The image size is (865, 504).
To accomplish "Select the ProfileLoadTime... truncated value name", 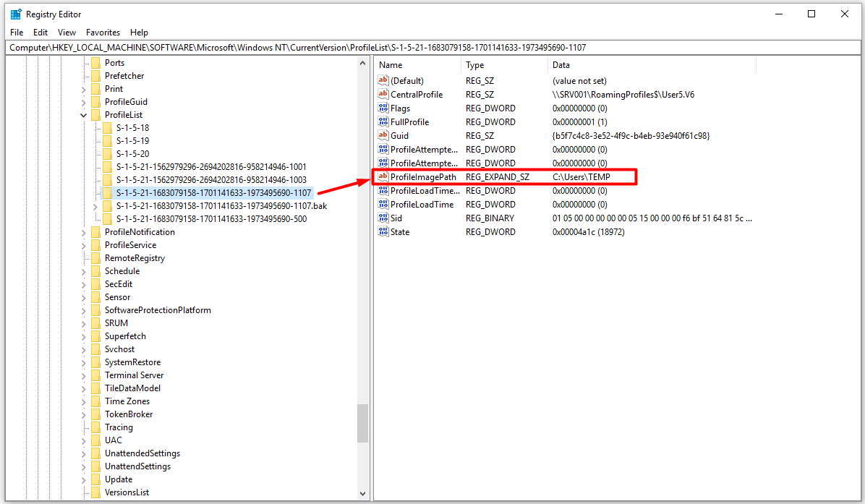I will click(425, 191).
